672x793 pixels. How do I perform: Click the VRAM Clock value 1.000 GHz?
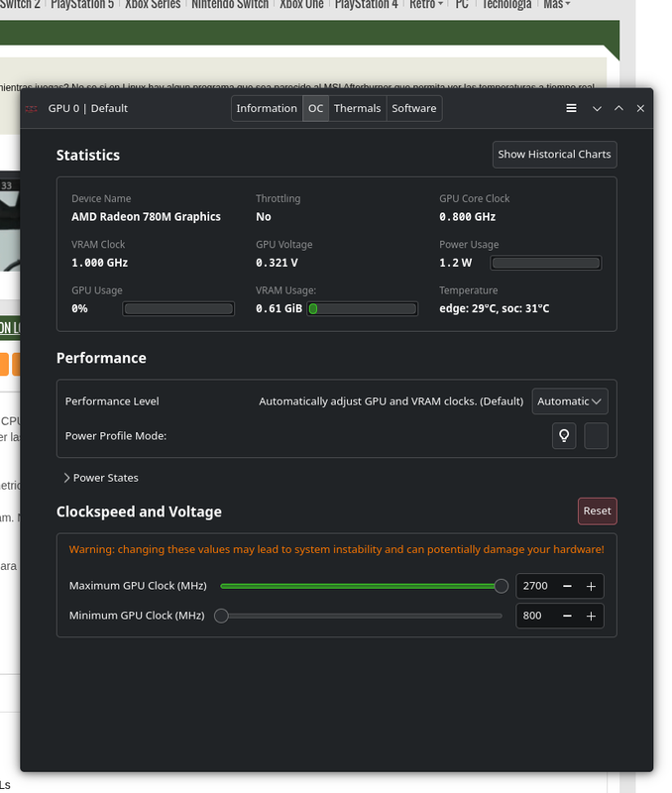click(100, 263)
